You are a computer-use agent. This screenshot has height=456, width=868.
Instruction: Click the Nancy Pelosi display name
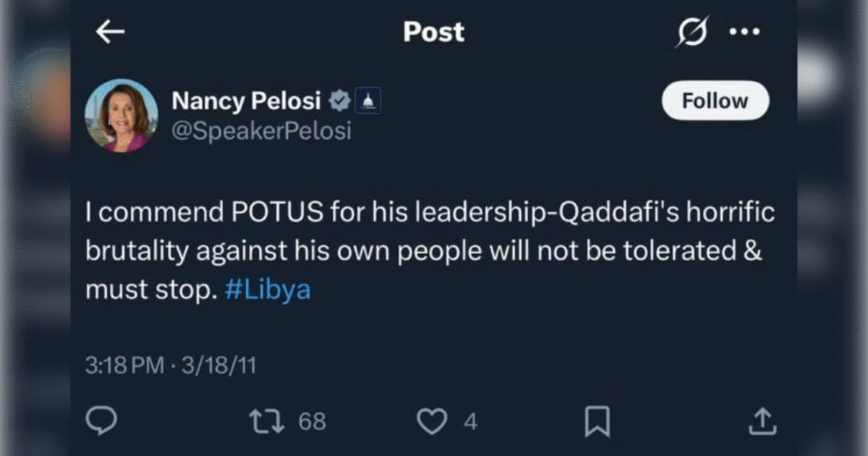pos(246,102)
